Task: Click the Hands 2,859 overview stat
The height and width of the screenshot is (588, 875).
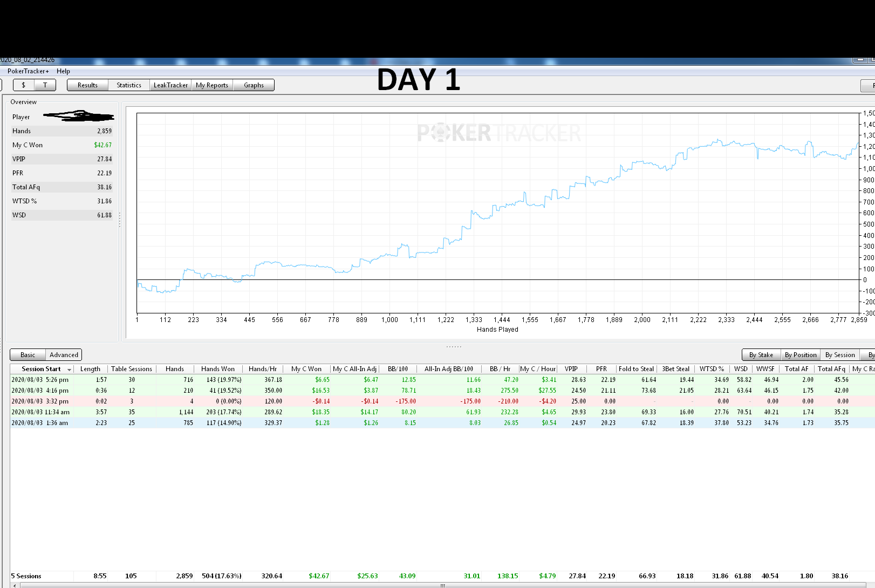Action: (62, 131)
